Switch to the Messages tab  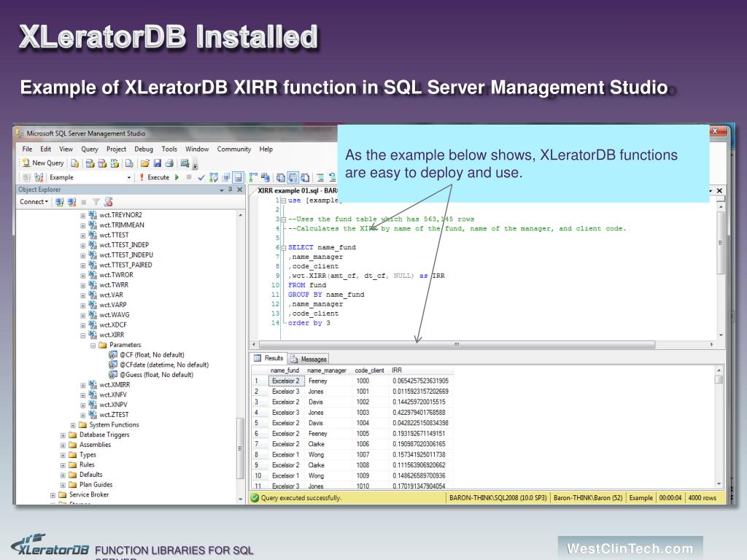(309, 359)
